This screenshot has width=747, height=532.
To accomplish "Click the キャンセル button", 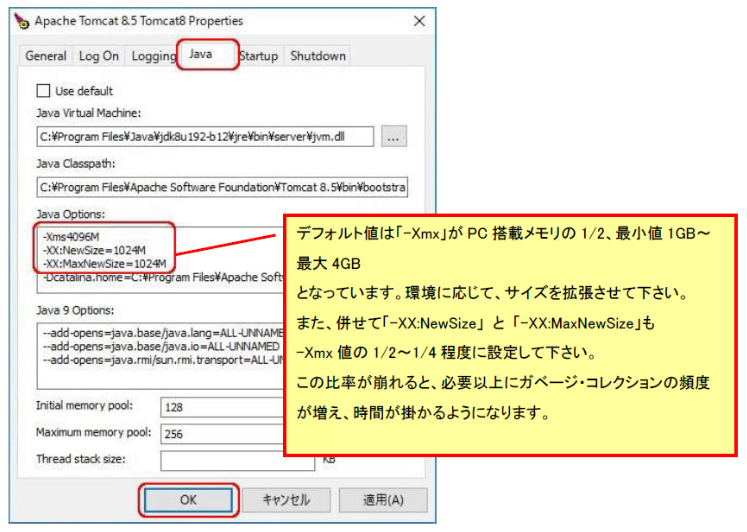I will 286,499.
